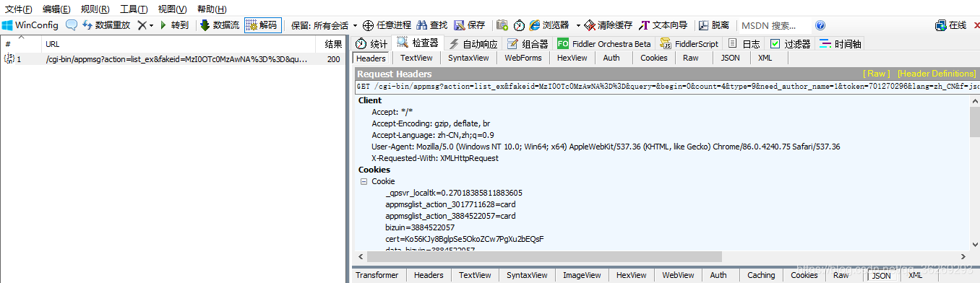This screenshot has height=283, width=980.
Task: Click the 保存 save button
Action: (470, 25)
